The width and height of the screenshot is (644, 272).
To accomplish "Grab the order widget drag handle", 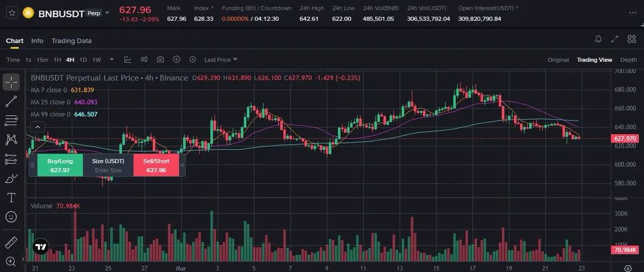I will coord(32,165).
